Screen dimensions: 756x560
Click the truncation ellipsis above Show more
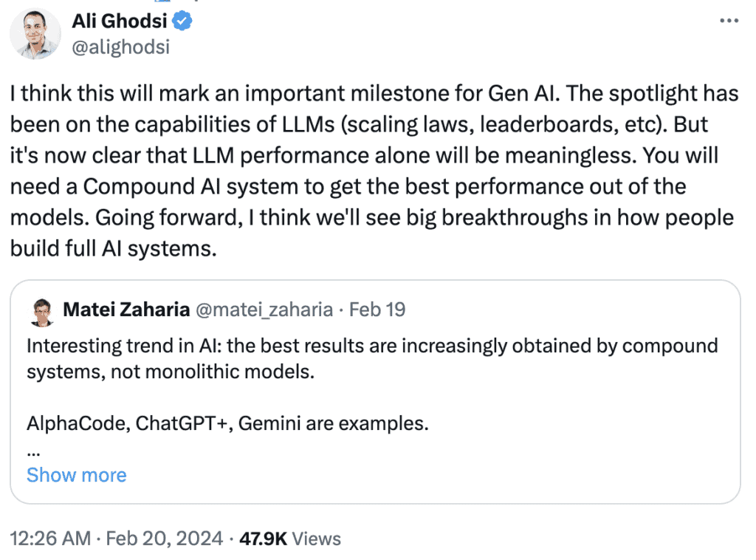[31, 451]
